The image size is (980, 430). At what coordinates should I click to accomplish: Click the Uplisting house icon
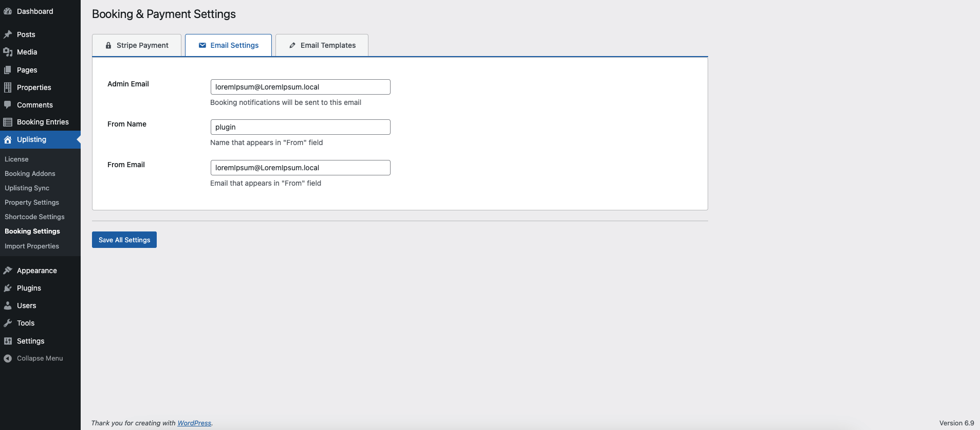point(8,139)
